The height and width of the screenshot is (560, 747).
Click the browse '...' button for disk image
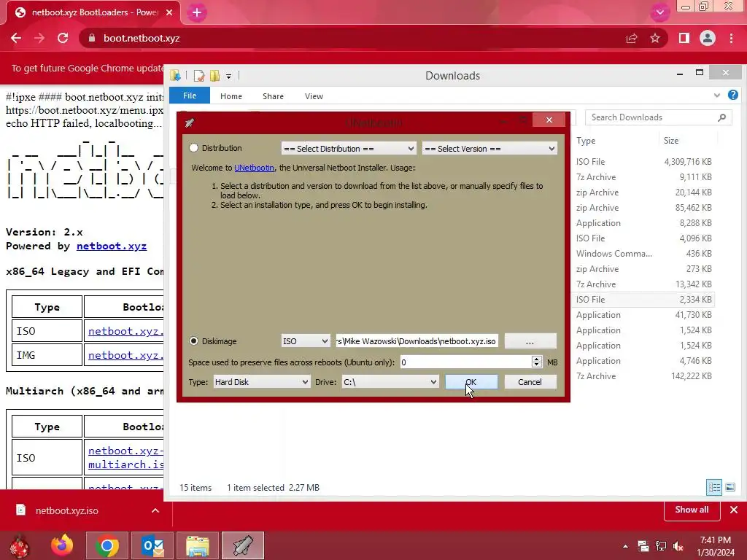click(530, 341)
